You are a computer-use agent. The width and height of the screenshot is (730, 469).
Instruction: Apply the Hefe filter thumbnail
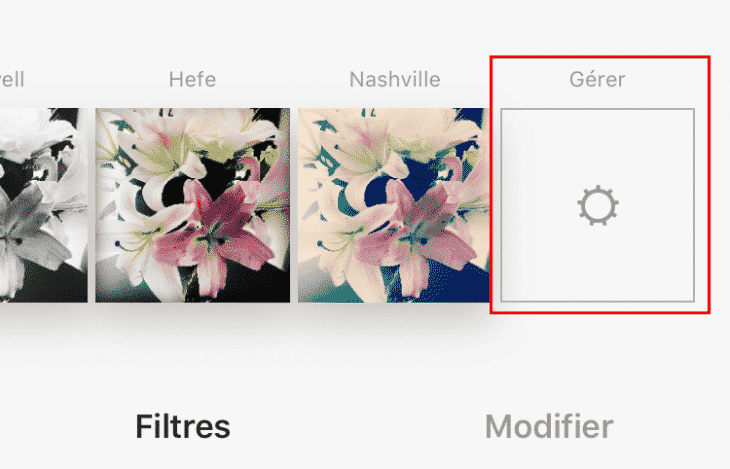192,205
